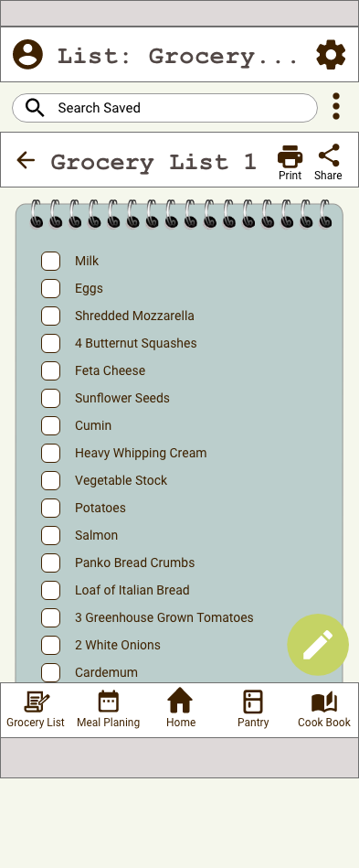Tap the green pencil edit button
Viewport: 359px width, 868px height.
coord(318,644)
